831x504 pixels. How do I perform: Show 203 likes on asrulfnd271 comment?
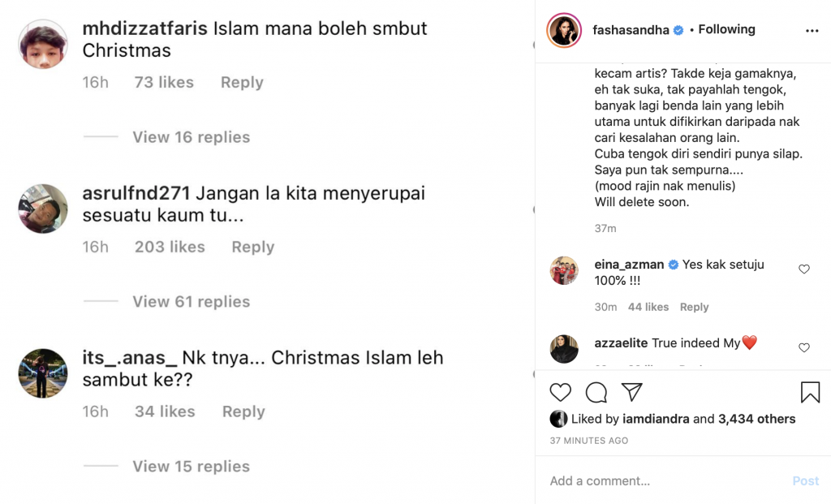point(170,247)
